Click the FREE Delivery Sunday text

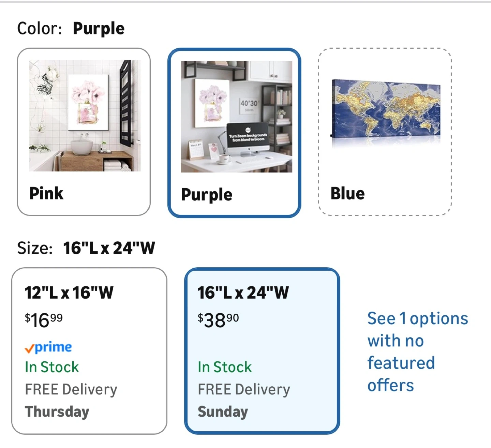click(244, 400)
